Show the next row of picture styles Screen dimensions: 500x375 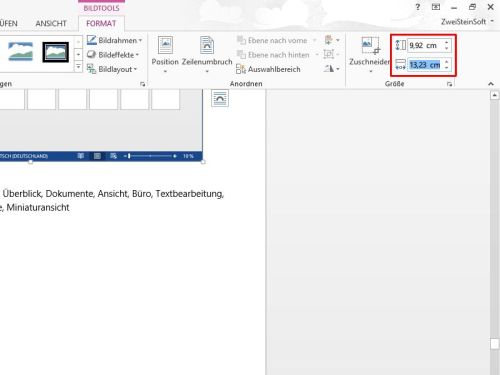pos(78,54)
